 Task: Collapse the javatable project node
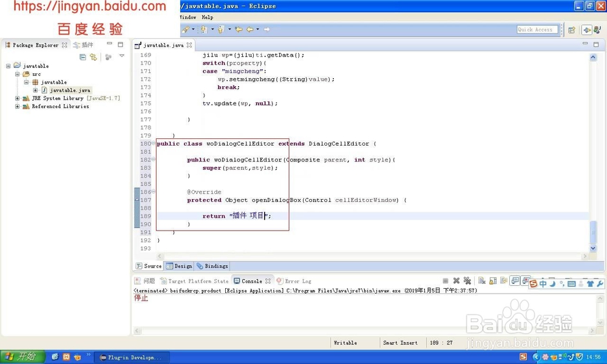(x=8, y=66)
